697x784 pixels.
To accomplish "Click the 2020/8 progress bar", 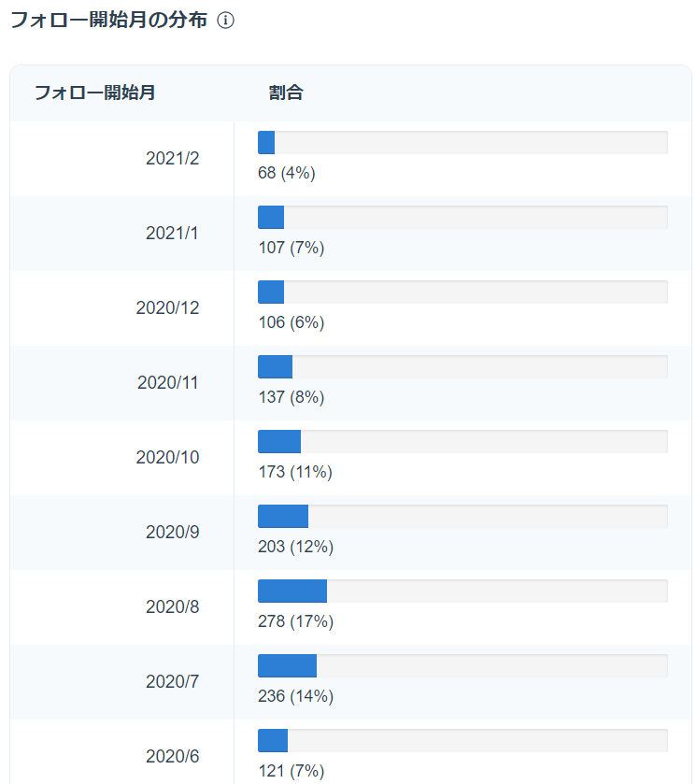I will (462, 592).
